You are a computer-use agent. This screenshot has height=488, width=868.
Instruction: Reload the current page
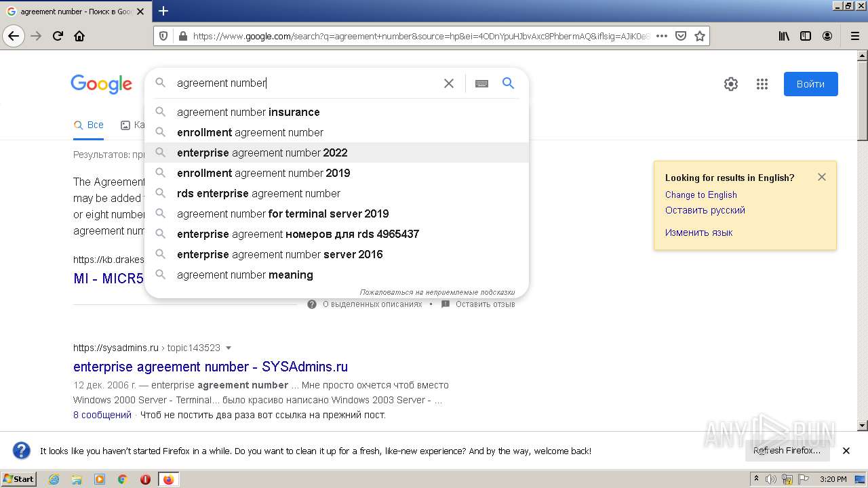[x=58, y=37]
